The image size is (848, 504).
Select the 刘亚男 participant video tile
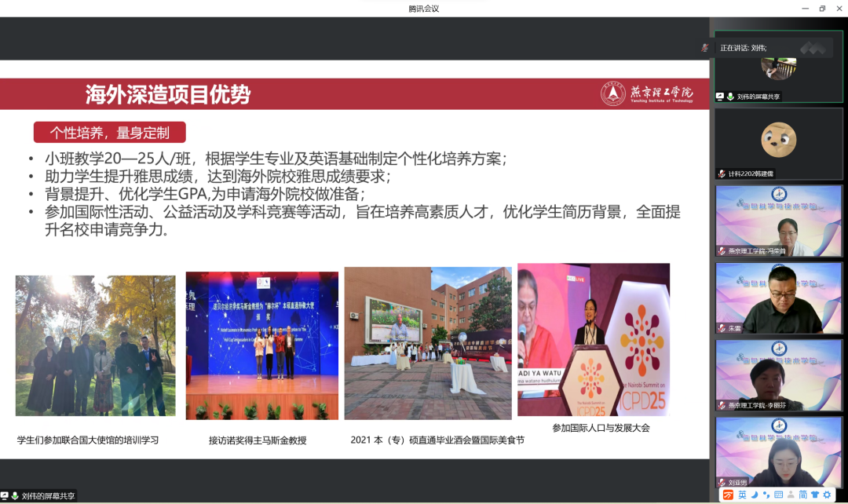(x=779, y=452)
